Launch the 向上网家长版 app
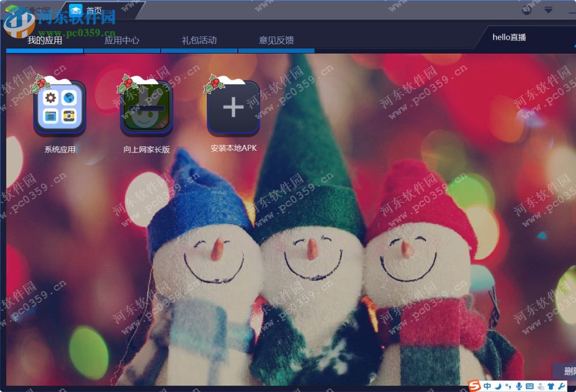Image resolution: width=576 pixels, height=392 pixels. (x=146, y=109)
